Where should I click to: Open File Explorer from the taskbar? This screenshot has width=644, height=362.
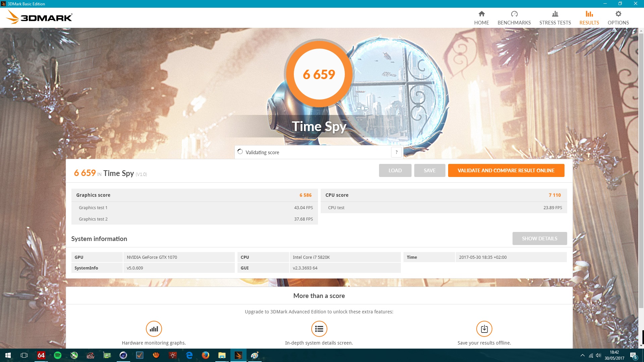click(222, 355)
